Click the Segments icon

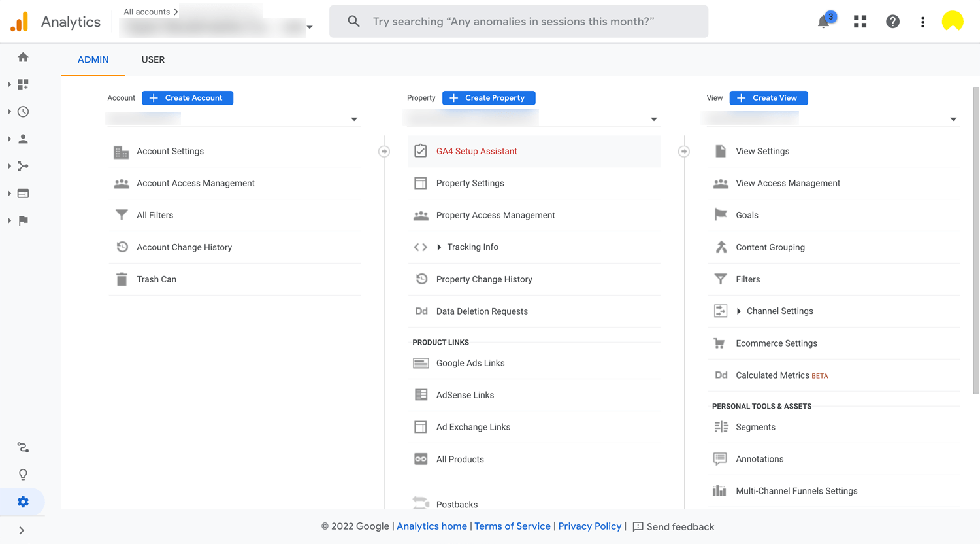tap(721, 427)
